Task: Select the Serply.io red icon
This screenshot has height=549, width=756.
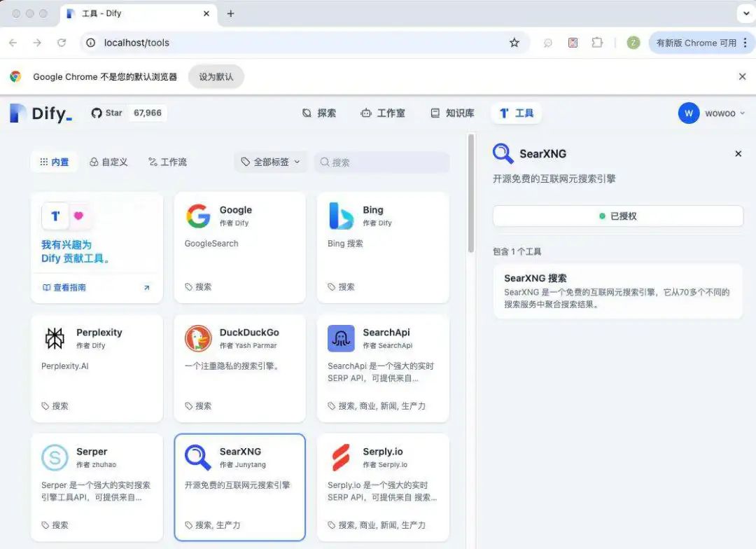Action: 341,457
